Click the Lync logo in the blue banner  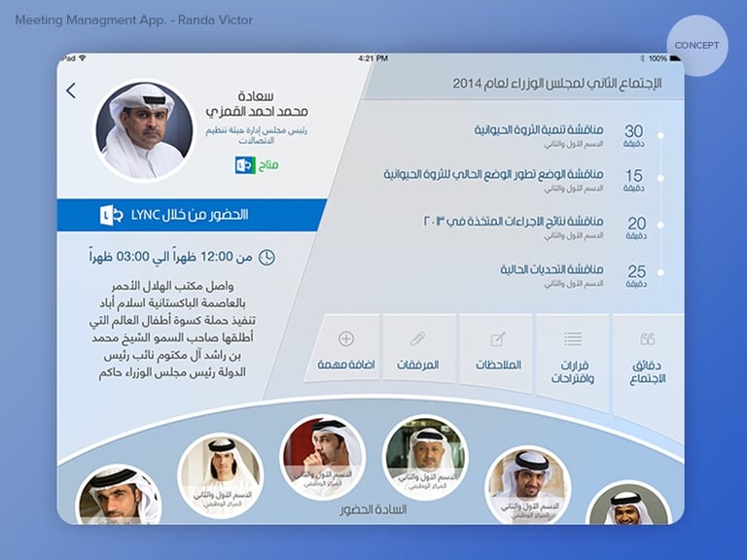pos(112,215)
